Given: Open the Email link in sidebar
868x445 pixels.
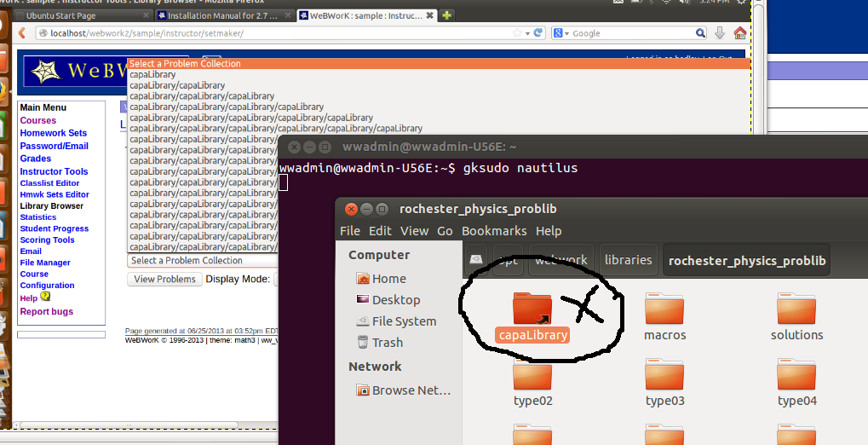Looking at the screenshot, I should (x=31, y=251).
